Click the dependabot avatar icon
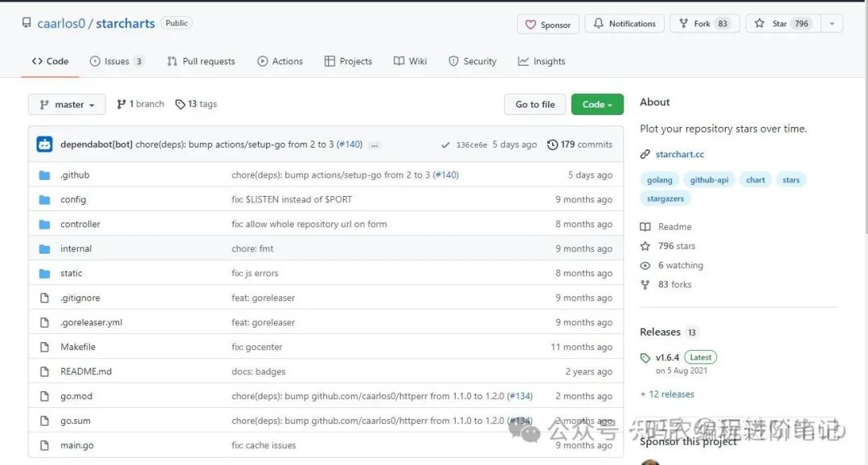The image size is (868, 465). coord(44,145)
